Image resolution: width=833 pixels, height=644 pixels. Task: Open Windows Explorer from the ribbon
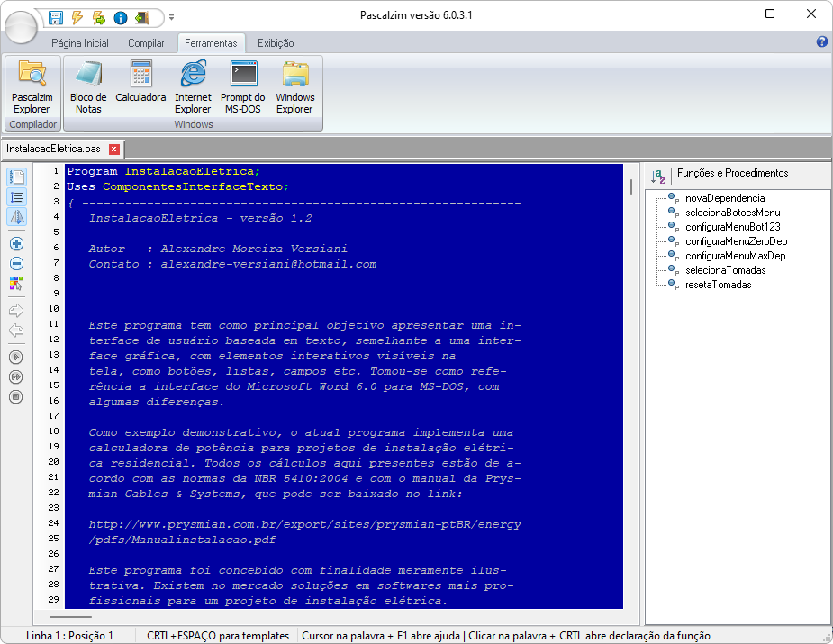[294, 87]
